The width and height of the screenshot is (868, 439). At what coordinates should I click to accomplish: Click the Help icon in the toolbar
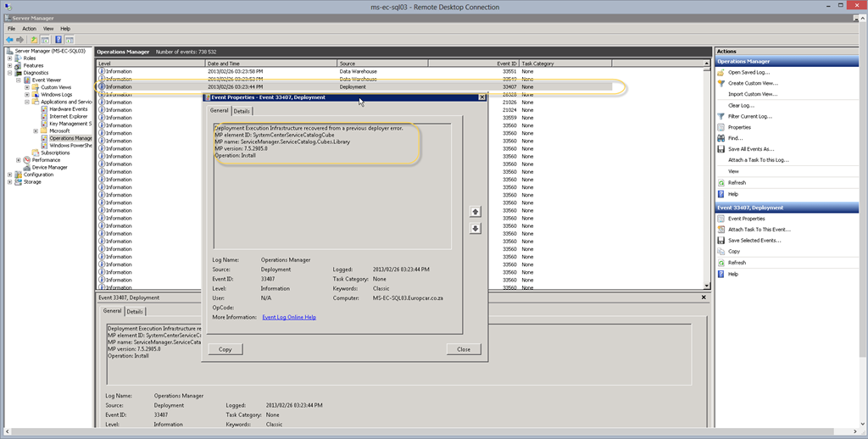58,39
